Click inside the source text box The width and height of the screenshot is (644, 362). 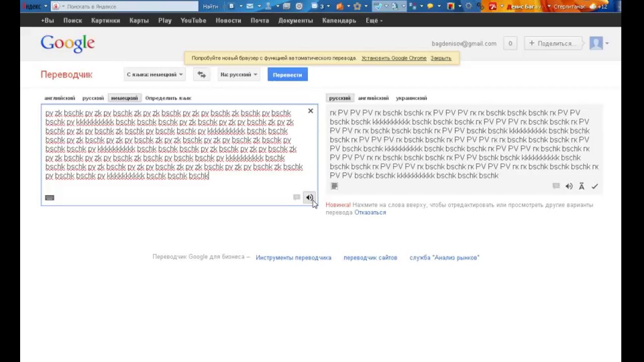click(x=180, y=155)
